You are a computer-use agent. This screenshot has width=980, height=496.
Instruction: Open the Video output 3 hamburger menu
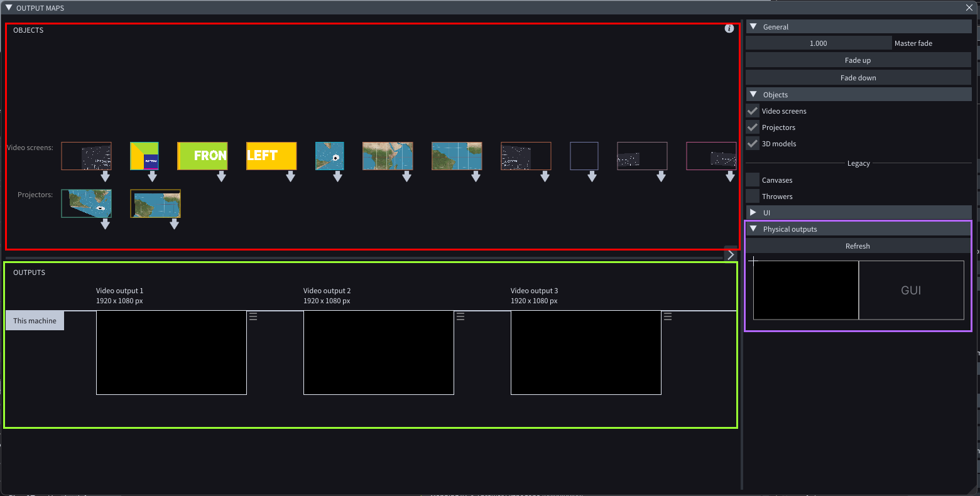(x=668, y=316)
